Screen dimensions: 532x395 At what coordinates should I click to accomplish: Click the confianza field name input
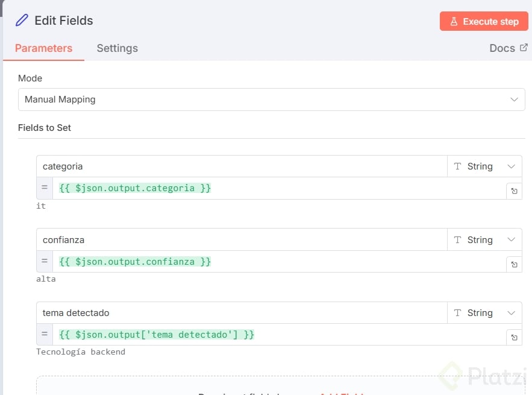(x=241, y=240)
